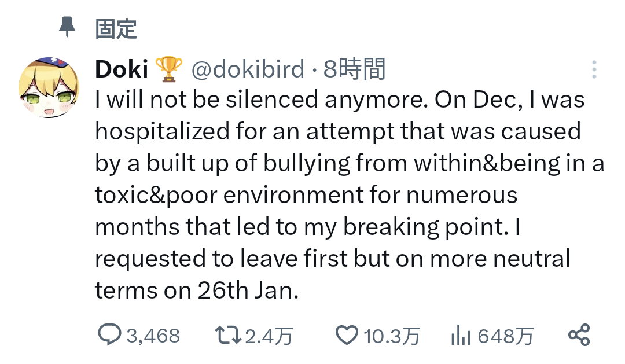Click the reply speech bubble icon
The width and height of the screenshot is (625, 364).
[109, 335]
